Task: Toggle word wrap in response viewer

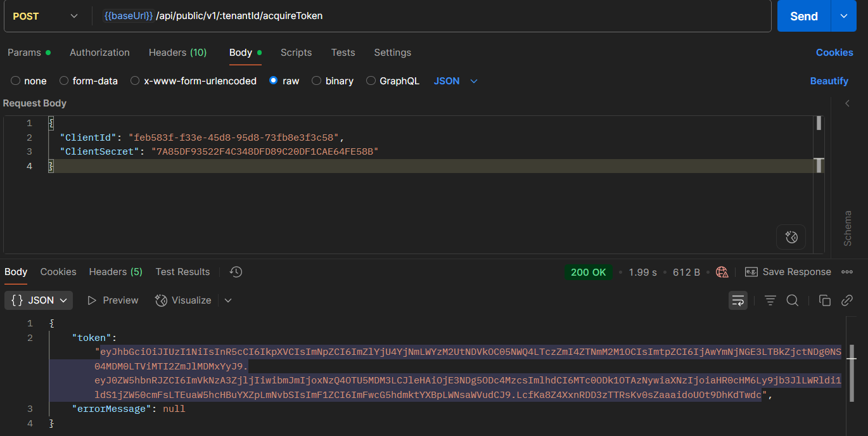Action: click(x=738, y=300)
